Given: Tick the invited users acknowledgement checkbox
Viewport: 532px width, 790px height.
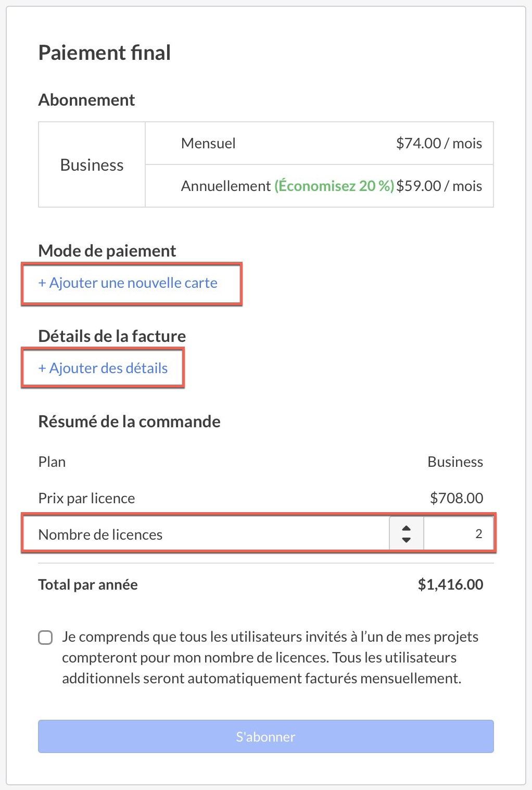Looking at the screenshot, I should tap(46, 638).
